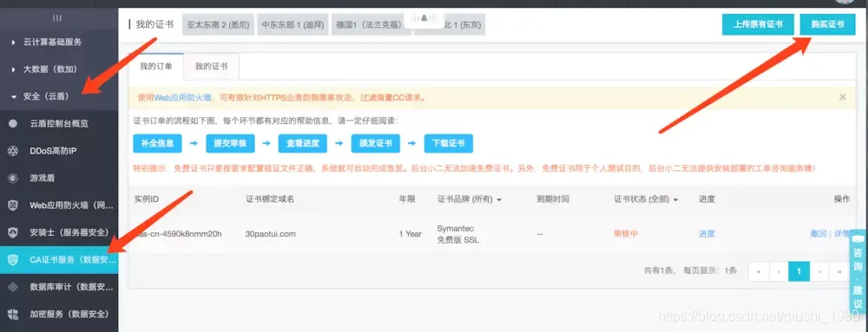Viewport: 868px width, 332px height.
Task: Click the 安骑士 sidebar icon
Action: point(13,232)
